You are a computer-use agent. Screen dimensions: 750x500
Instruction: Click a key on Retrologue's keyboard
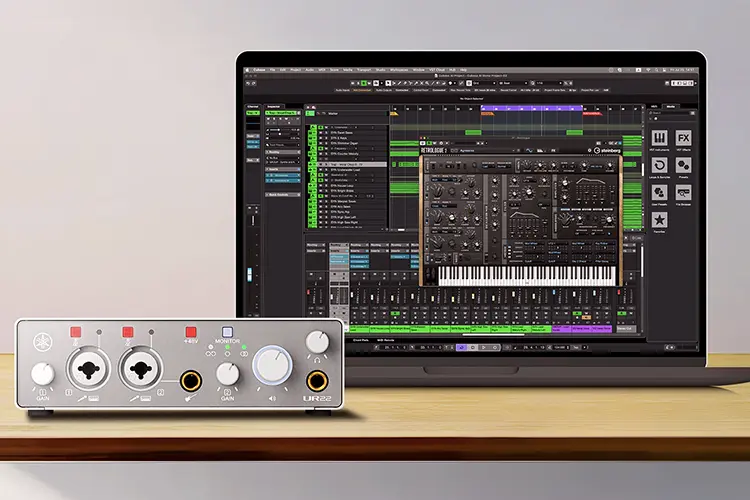point(527,276)
